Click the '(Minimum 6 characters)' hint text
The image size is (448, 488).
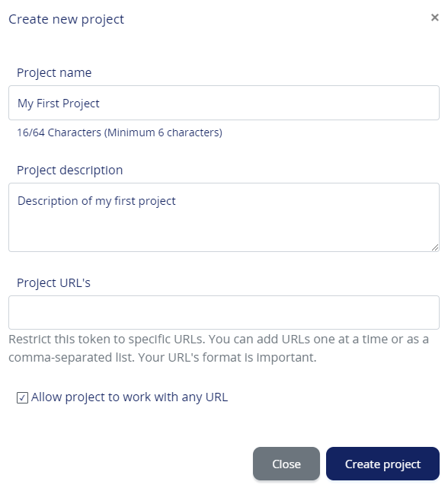[163, 132]
